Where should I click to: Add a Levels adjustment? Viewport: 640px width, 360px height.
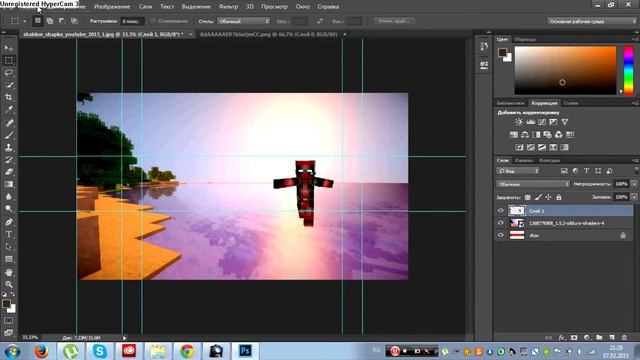531,122
